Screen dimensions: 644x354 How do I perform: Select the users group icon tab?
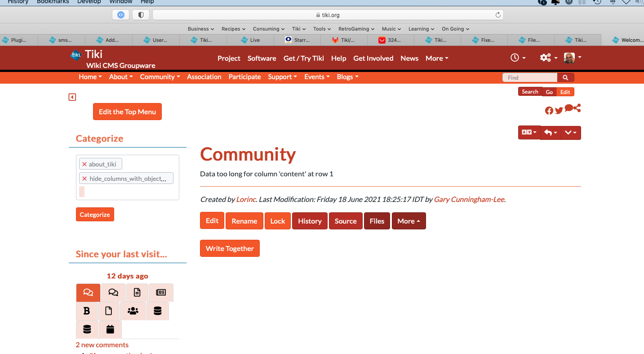133,311
